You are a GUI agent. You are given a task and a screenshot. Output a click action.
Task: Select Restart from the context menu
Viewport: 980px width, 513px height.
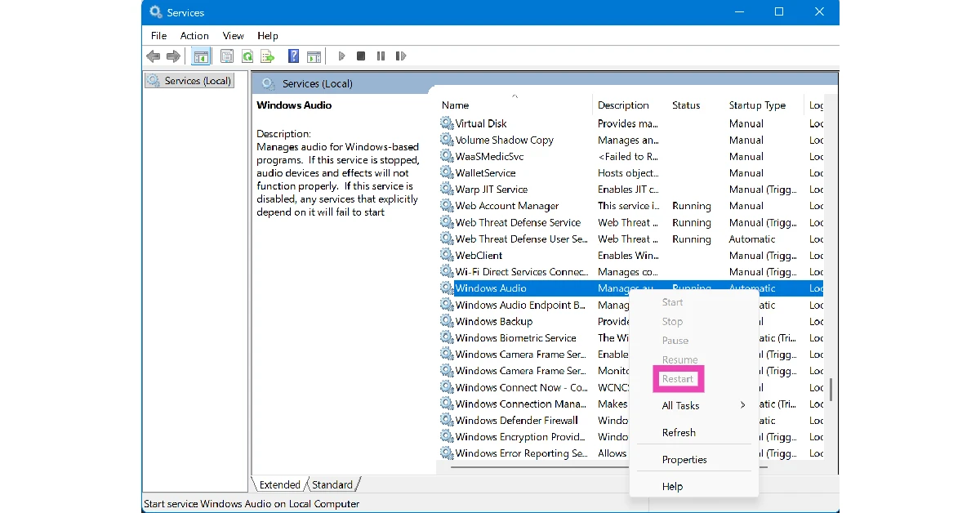(678, 378)
